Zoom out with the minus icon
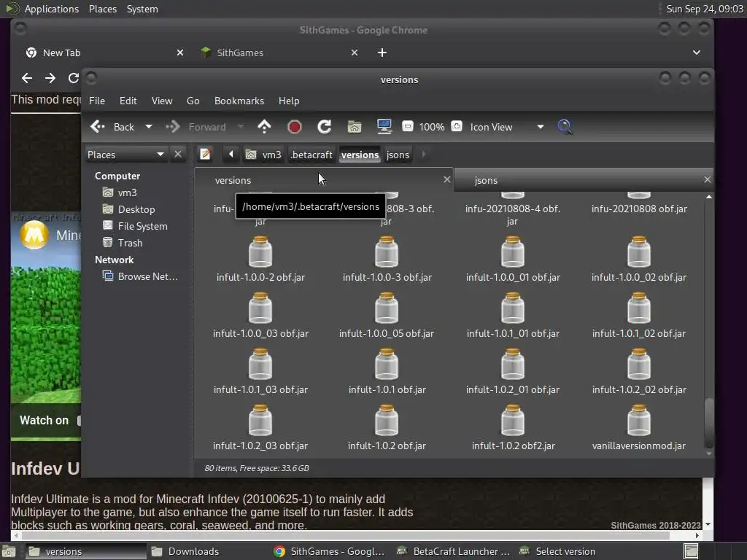747x560 pixels. pos(408,127)
